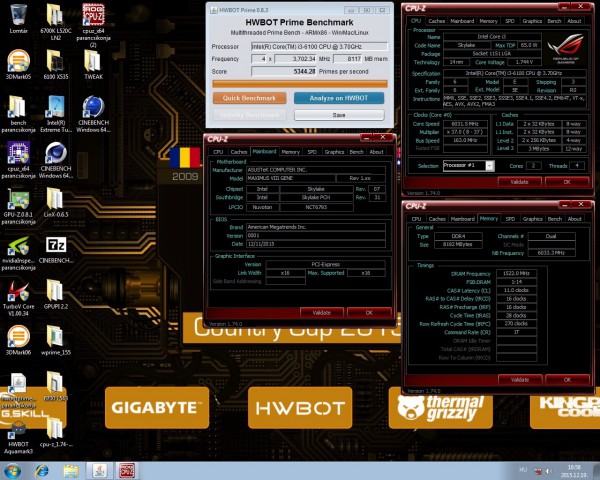The image size is (600, 480).
Task: Open the Windows Start menu orb
Action: click(12, 471)
